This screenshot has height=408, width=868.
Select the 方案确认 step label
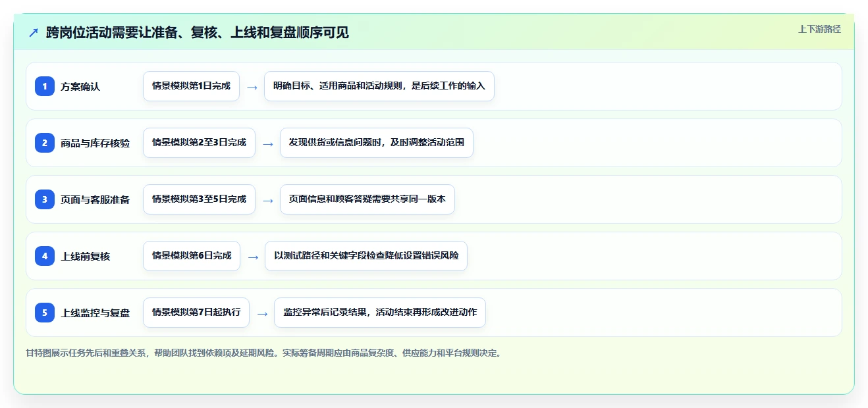pos(80,87)
